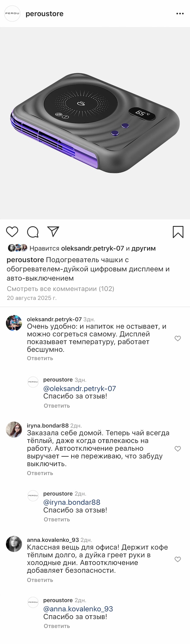Like the post with the heart icon
Viewport: 190px width, 644px height.
[12, 232]
